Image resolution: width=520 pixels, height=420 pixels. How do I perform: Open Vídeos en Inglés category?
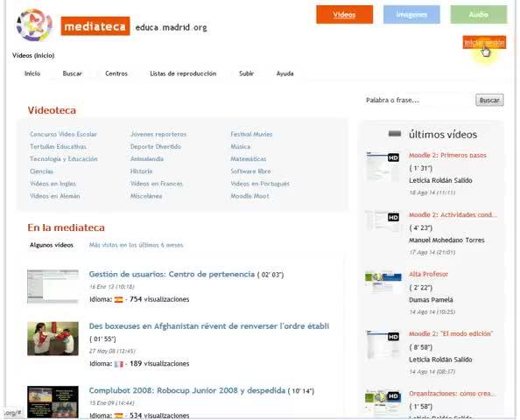click(x=53, y=184)
